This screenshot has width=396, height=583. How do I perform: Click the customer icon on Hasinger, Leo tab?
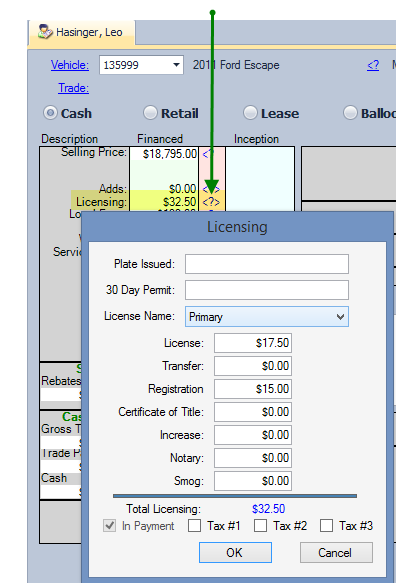click(45, 32)
